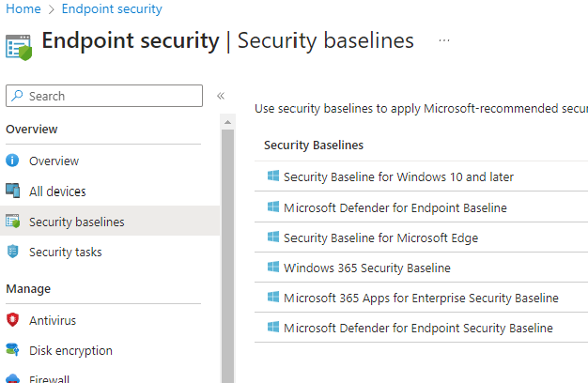Click Windows icon beside Windows 365 Security Baseline
The height and width of the screenshot is (383, 588).
coord(272,268)
